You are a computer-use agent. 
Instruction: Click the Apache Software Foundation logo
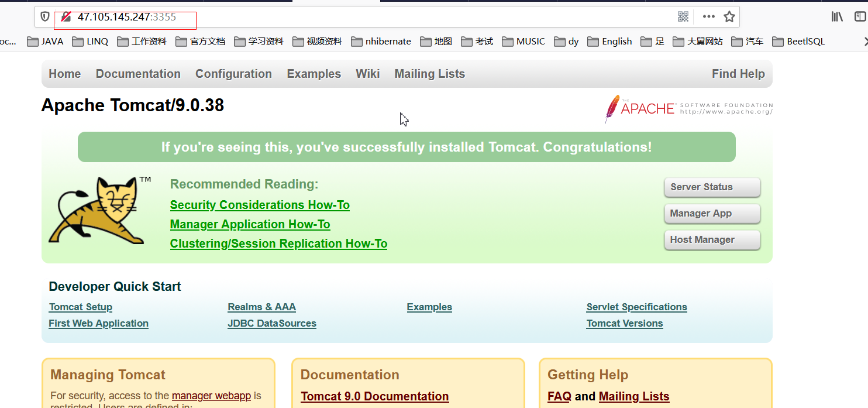tap(688, 109)
